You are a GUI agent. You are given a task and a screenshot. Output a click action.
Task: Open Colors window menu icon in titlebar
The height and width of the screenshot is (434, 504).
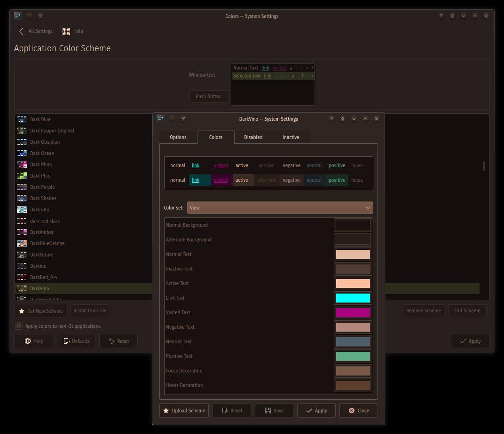click(x=18, y=15)
